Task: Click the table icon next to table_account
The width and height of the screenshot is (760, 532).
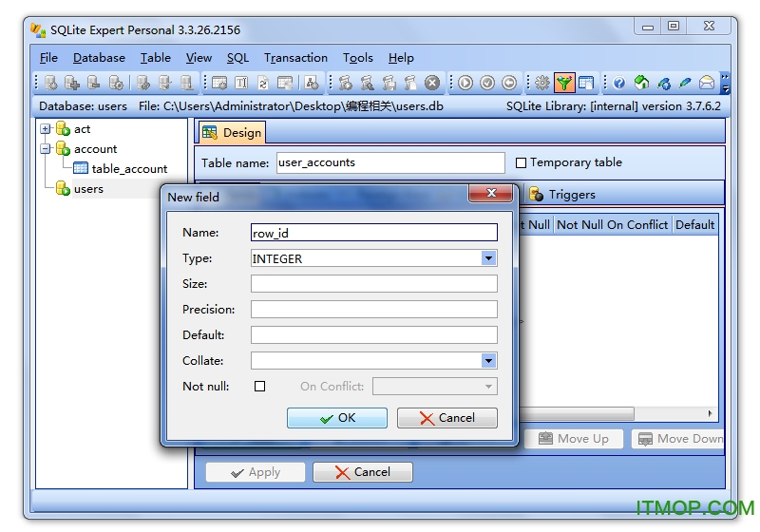Action: (81, 168)
